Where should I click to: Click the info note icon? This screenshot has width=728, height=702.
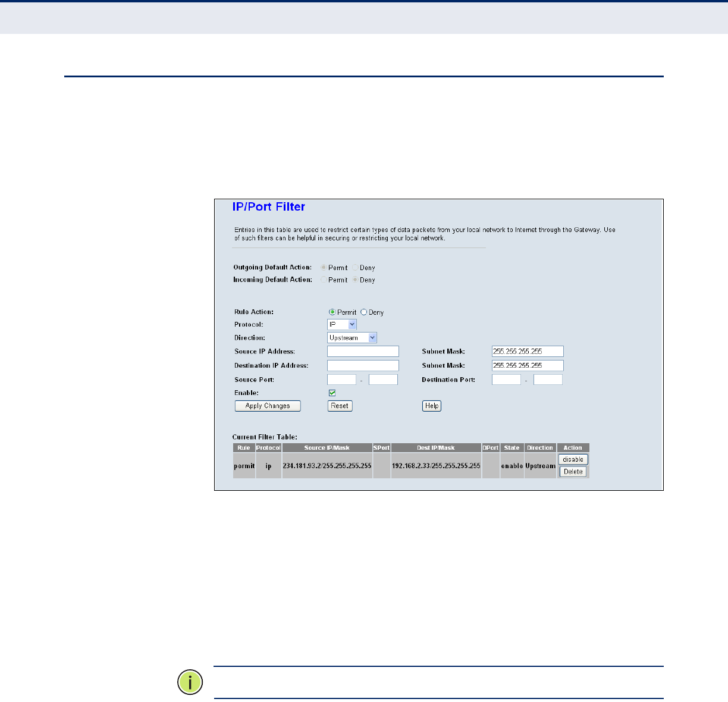coord(190,682)
